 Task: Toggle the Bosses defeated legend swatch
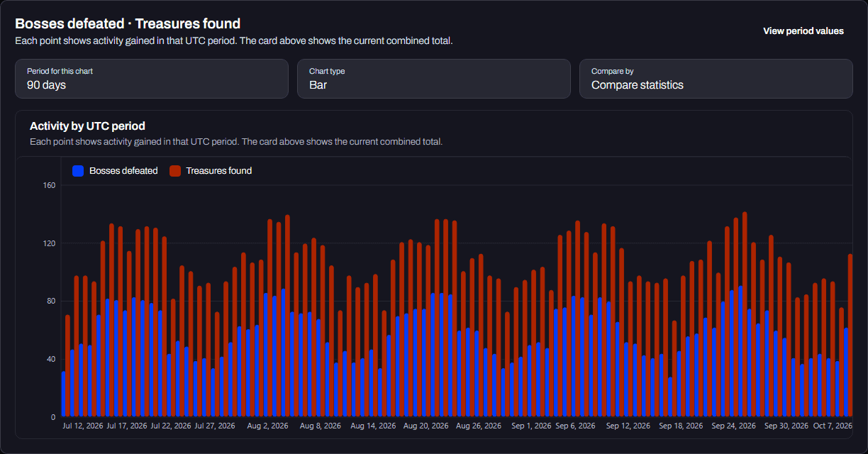point(78,171)
